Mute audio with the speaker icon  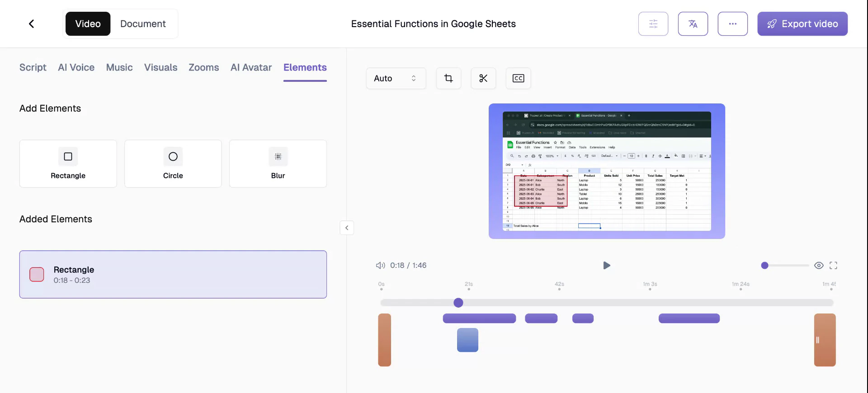click(x=380, y=266)
